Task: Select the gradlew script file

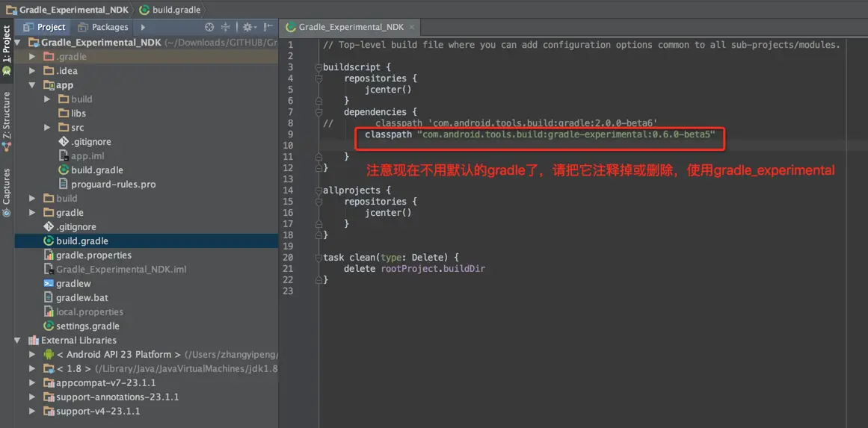Action: tap(73, 284)
